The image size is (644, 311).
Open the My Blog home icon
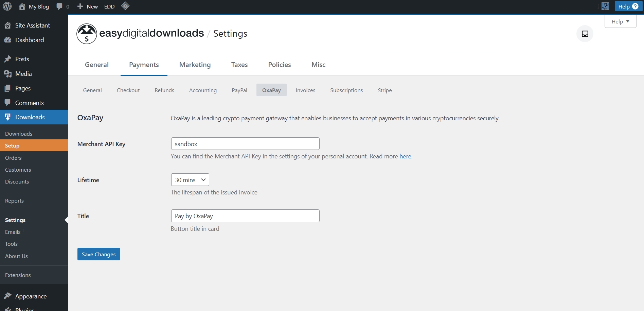tap(22, 6)
